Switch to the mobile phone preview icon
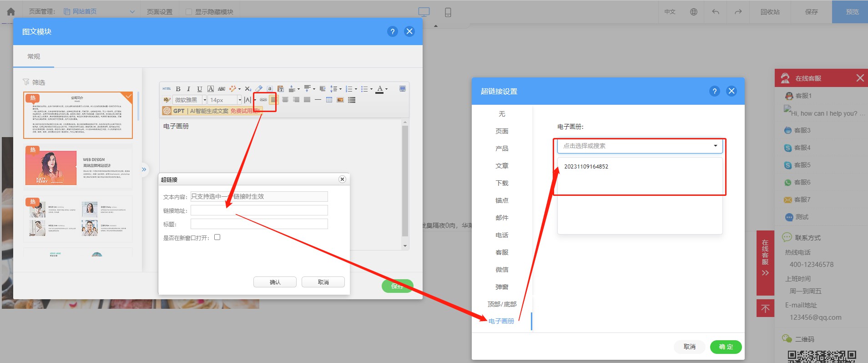This screenshot has height=363, width=868. click(x=448, y=12)
